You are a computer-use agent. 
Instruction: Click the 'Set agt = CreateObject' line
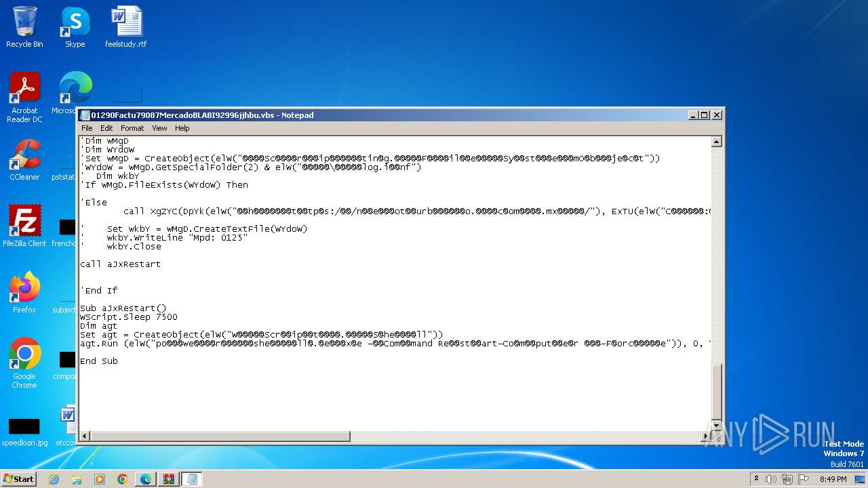(262, 335)
